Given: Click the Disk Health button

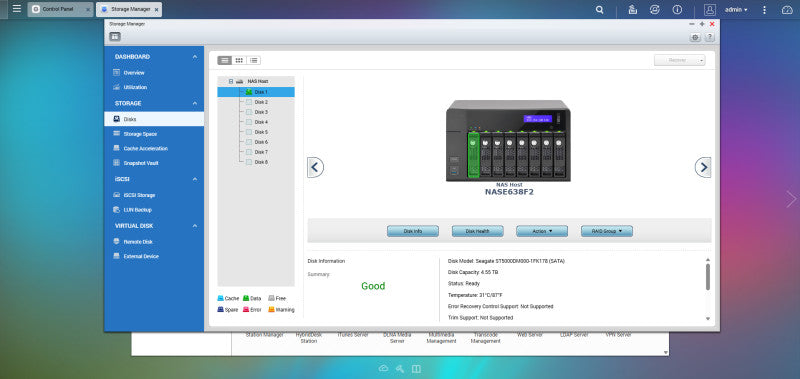Looking at the screenshot, I should pyautogui.click(x=478, y=231).
